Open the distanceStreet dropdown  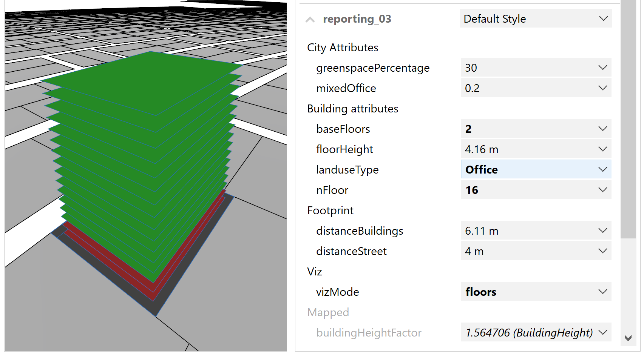pyautogui.click(x=602, y=250)
